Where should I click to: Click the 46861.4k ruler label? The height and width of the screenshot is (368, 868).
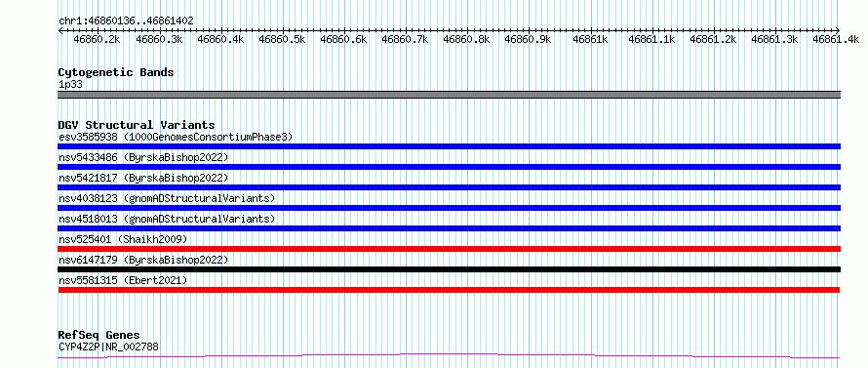837,39
